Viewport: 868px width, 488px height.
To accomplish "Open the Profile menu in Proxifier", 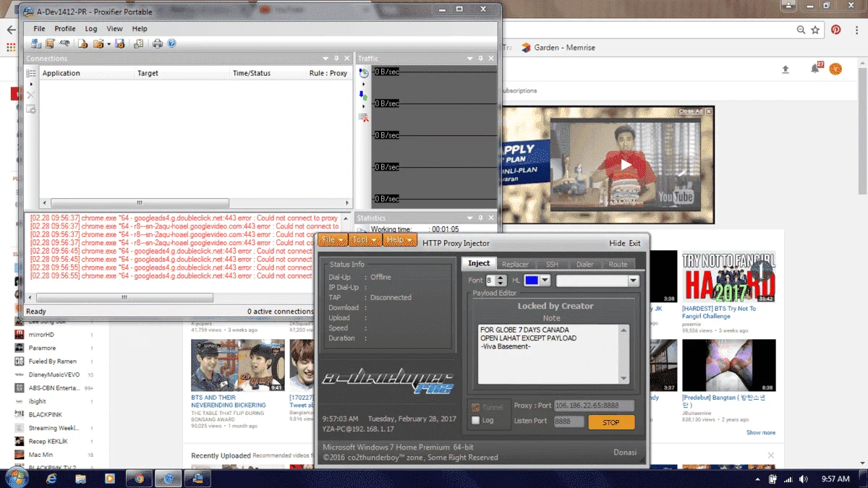I will click(x=65, y=29).
